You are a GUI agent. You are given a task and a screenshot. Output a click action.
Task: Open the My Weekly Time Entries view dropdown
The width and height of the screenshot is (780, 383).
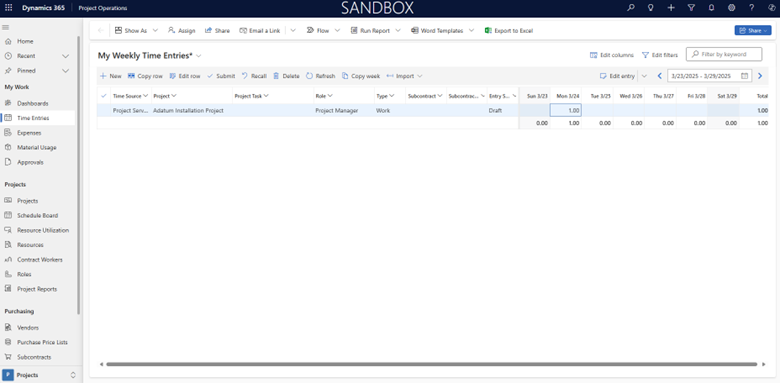[199, 56]
